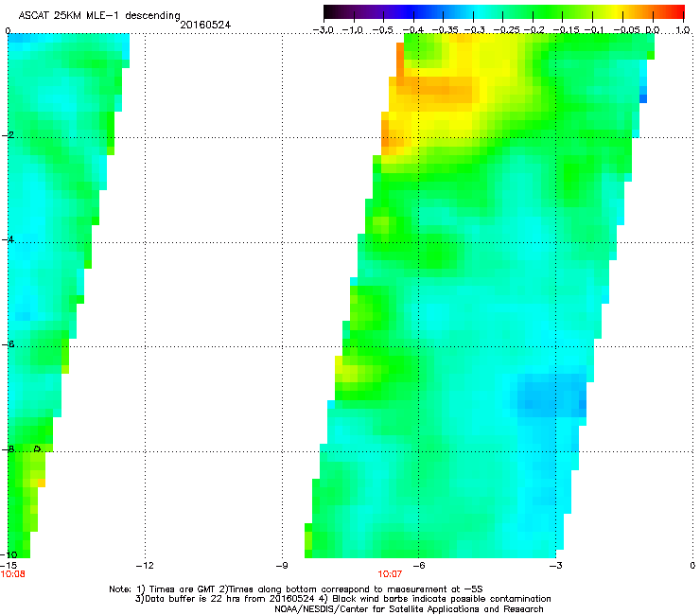Screen dimensions: 700x615
Task: Click the 'NOAA/NESDIS/Center for Satellite Applications and Research' credit
Action: [409, 609]
